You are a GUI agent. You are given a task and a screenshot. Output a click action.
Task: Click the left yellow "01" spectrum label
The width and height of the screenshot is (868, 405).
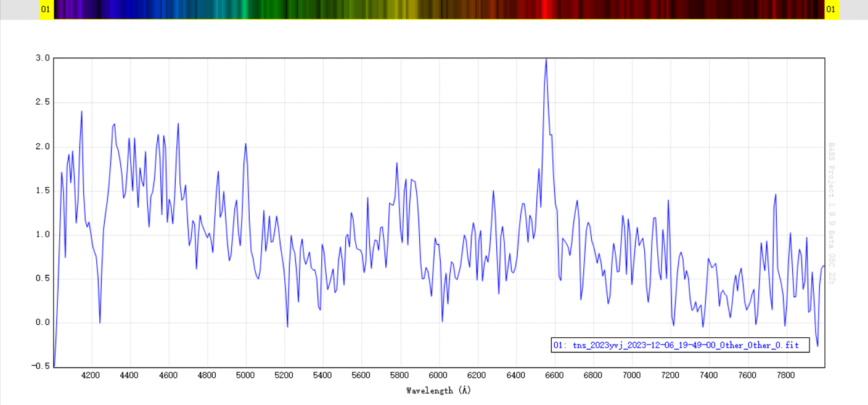click(46, 9)
